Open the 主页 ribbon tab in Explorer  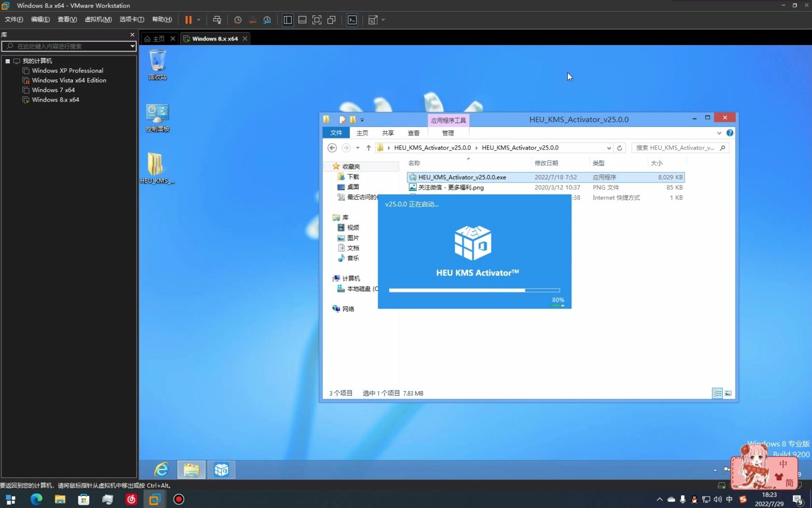pyautogui.click(x=362, y=133)
